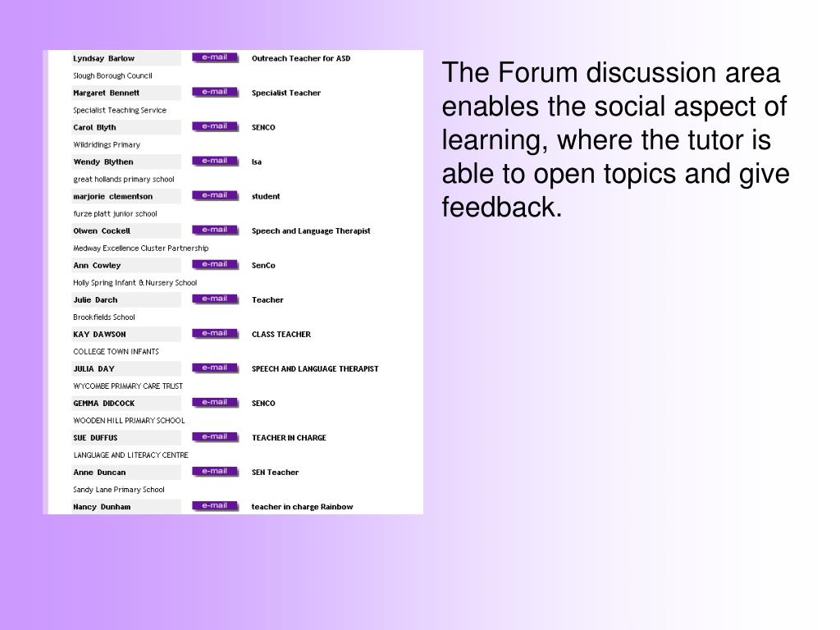
Task: Click e-mail button for Lyndsay Barlow
Action: (215, 58)
